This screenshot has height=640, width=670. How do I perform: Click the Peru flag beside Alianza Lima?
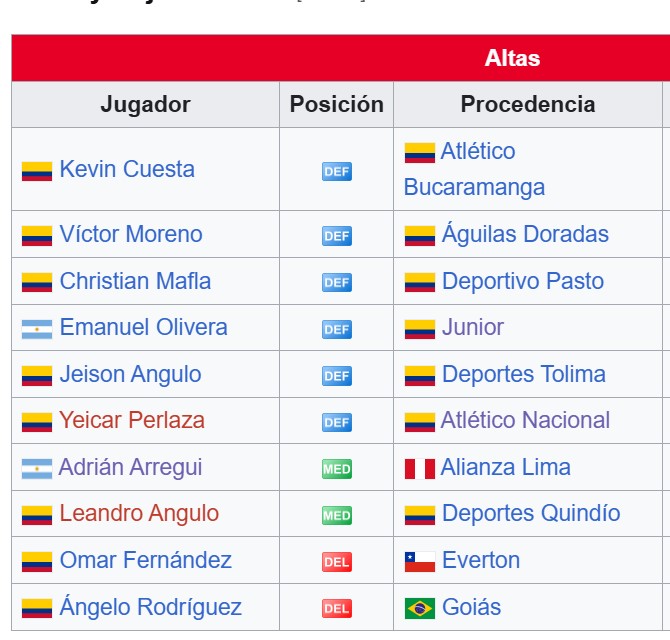click(420, 469)
